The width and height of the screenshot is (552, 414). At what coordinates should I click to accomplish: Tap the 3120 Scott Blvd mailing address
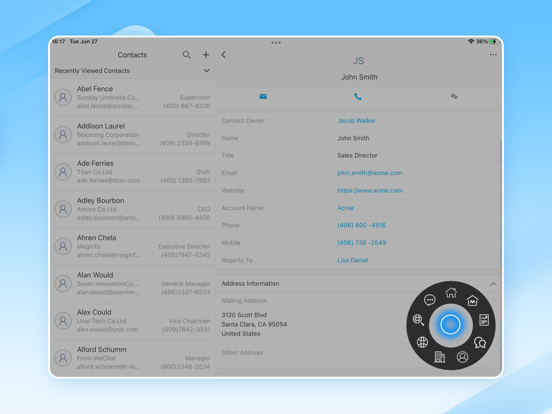[254, 324]
